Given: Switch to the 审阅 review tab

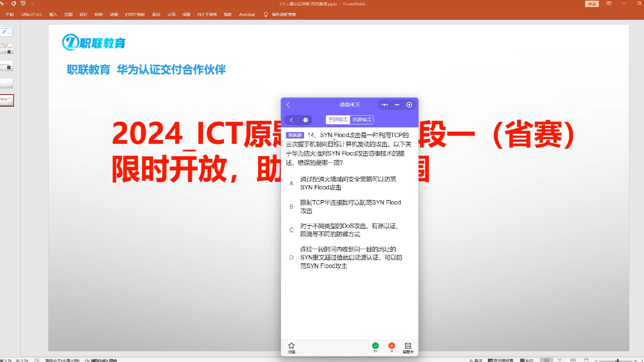Looking at the screenshot, I should (171, 14).
